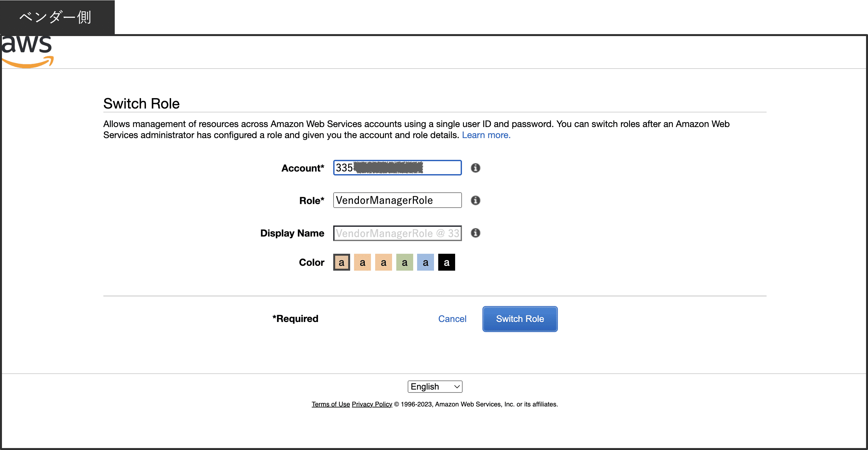Click the *Required note text
This screenshot has width=868, height=450.
(x=295, y=319)
